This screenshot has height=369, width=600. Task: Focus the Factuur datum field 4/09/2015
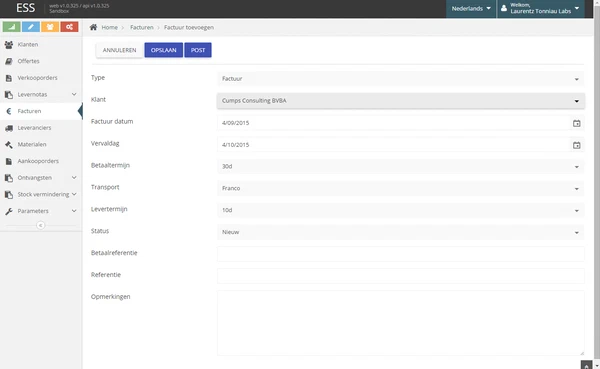[394, 123]
